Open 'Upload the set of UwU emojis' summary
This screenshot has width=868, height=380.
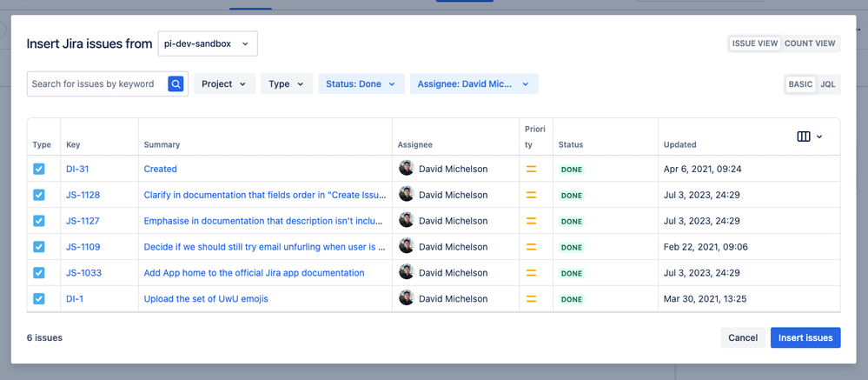(x=206, y=299)
